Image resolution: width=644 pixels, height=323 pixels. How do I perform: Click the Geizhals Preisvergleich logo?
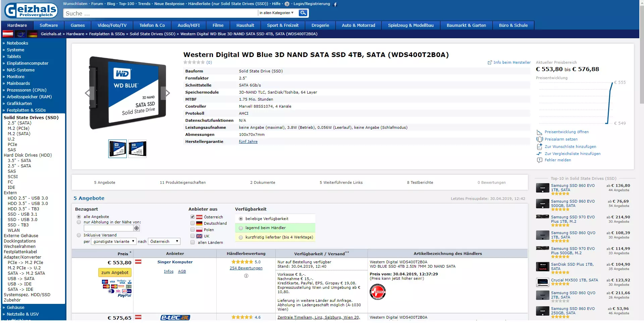[x=31, y=10]
